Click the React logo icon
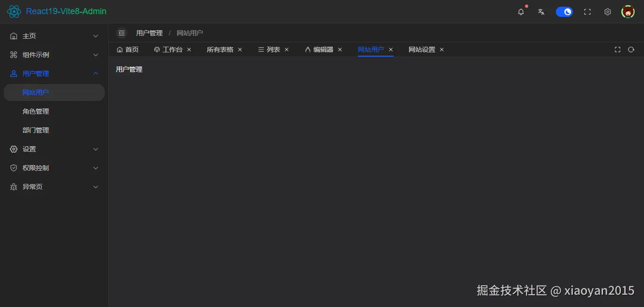Screen dimensions: 644x307 pyautogui.click(x=14, y=11)
